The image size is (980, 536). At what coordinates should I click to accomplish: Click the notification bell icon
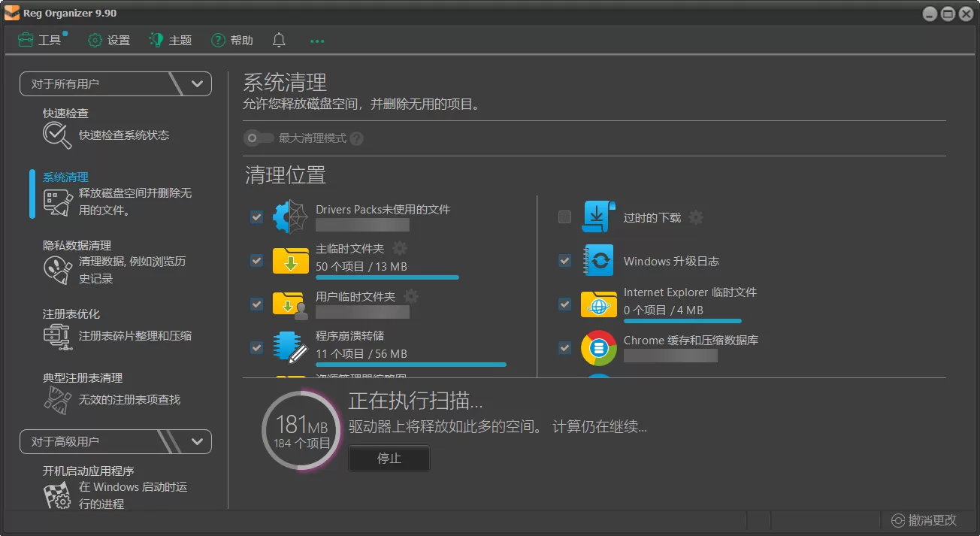pyautogui.click(x=278, y=40)
